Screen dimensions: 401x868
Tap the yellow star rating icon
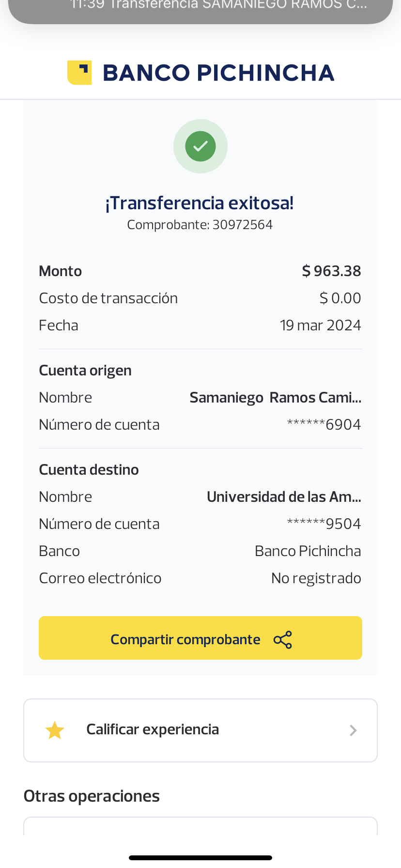[55, 730]
